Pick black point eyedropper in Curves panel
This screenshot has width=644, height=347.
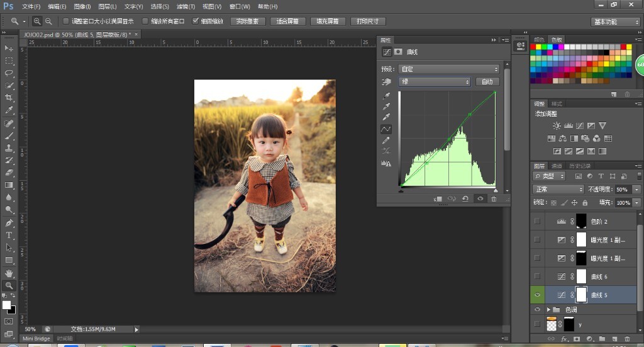(x=386, y=96)
